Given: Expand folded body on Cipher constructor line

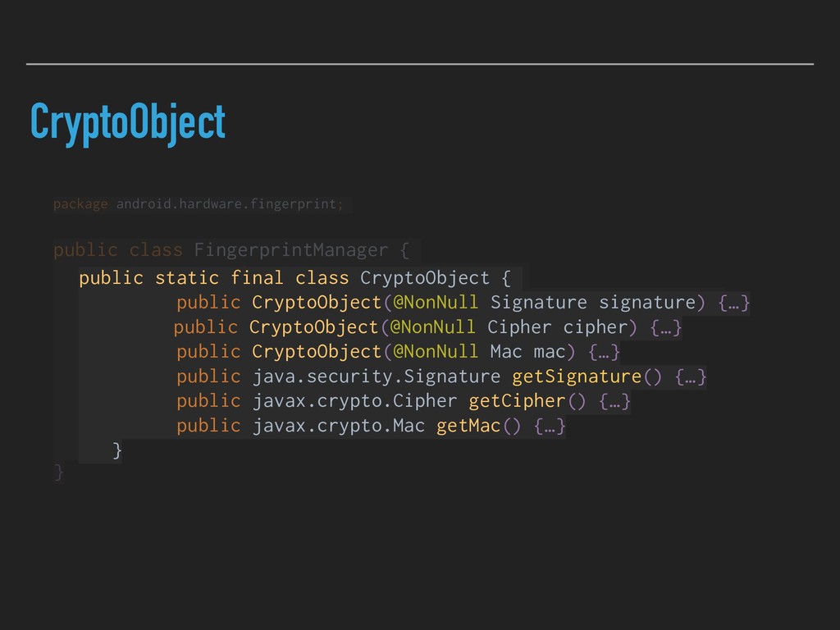Looking at the screenshot, I should (666, 327).
